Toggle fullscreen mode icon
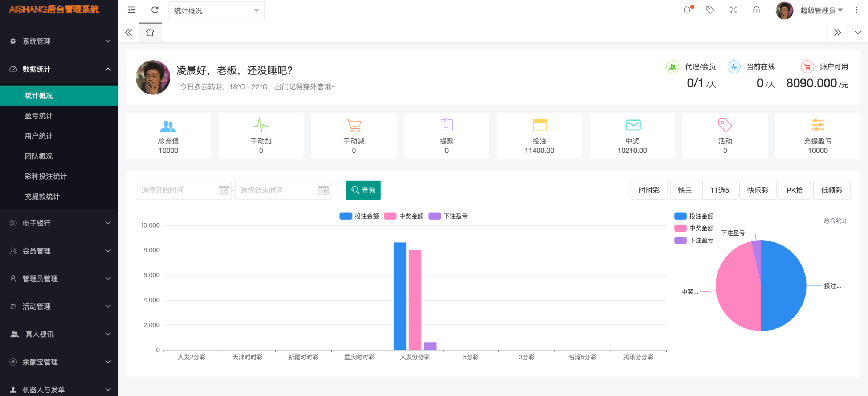The height and width of the screenshot is (396, 868). pyautogui.click(x=733, y=10)
